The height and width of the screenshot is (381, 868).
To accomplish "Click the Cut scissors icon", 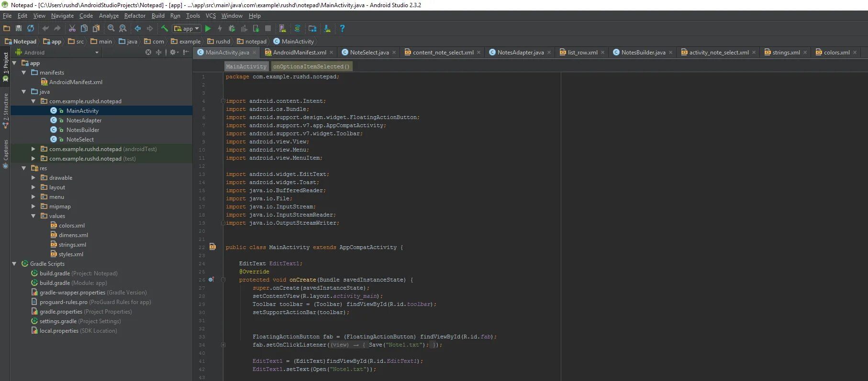I will 72,29.
